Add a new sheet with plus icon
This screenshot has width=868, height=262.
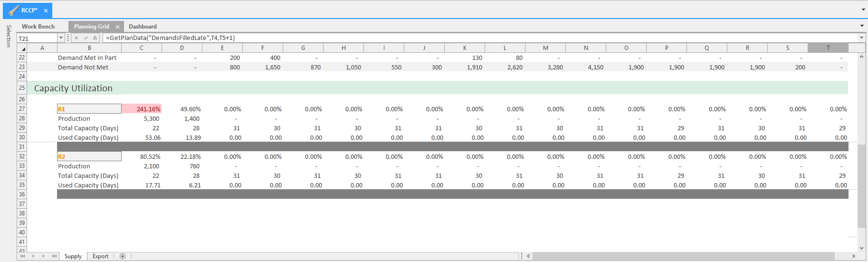[x=123, y=256]
